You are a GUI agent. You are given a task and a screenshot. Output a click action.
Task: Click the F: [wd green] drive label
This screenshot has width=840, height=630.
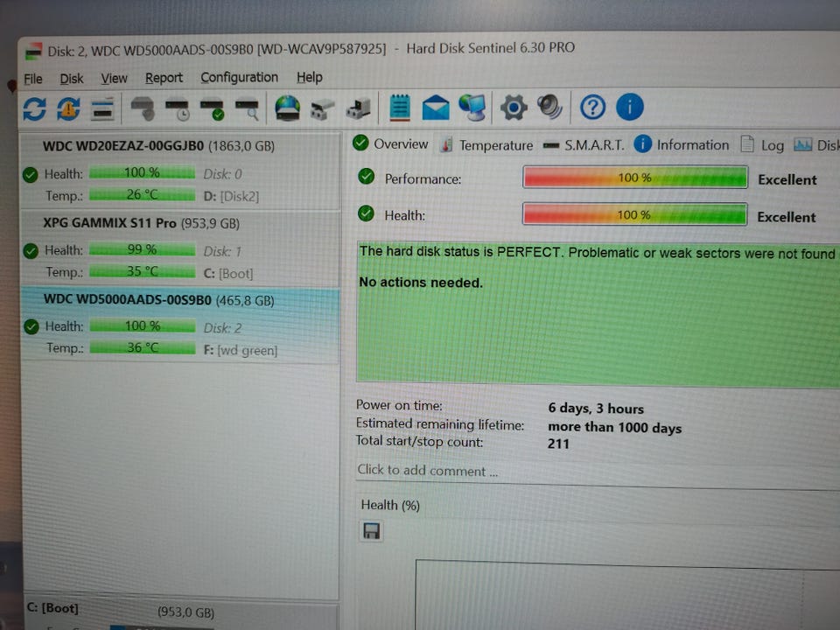(x=241, y=350)
